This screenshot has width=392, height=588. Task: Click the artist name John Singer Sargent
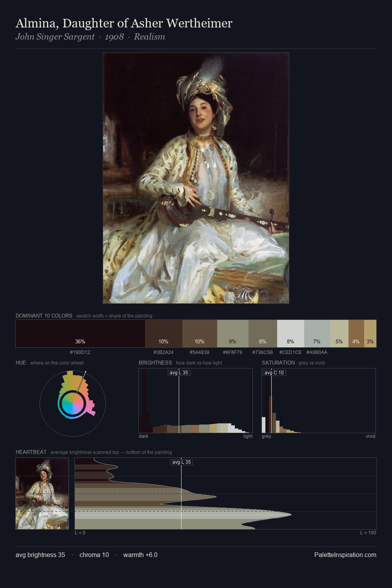[x=55, y=37]
